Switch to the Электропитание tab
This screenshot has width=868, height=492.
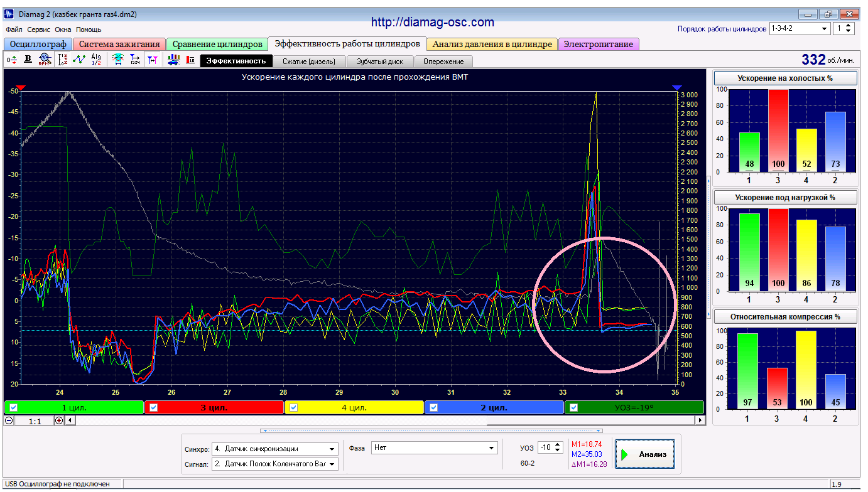tap(599, 45)
